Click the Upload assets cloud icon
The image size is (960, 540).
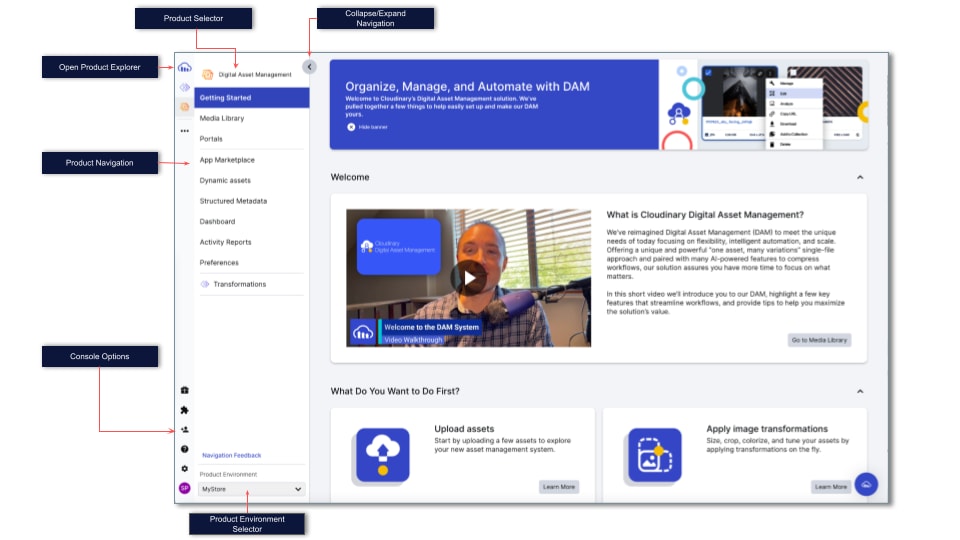(x=383, y=456)
